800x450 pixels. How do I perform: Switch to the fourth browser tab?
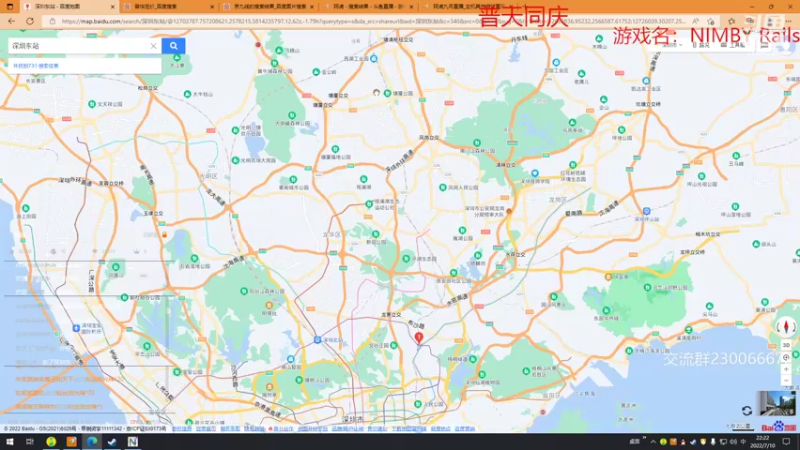pyautogui.click(x=367, y=7)
